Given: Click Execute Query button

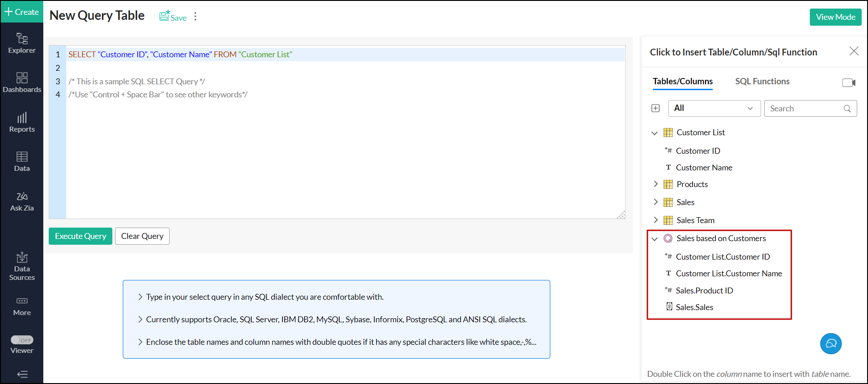Looking at the screenshot, I should click(x=80, y=236).
